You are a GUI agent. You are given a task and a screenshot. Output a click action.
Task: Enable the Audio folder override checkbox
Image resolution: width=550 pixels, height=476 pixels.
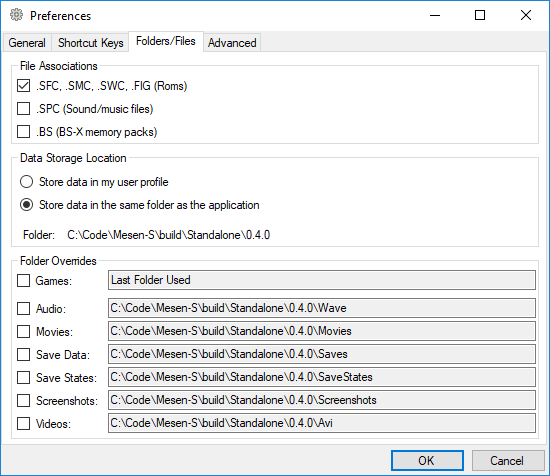tap(24, 309)
